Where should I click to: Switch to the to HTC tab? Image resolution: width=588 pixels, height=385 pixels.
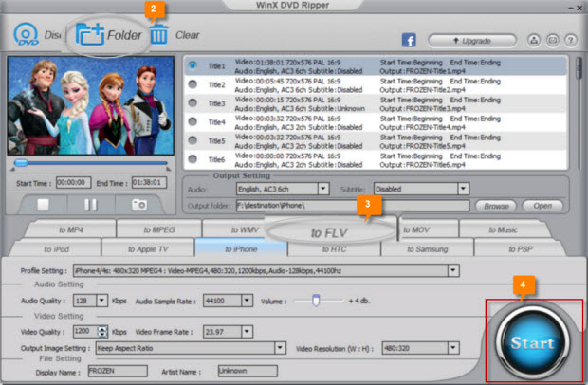[x=334, y=248]
